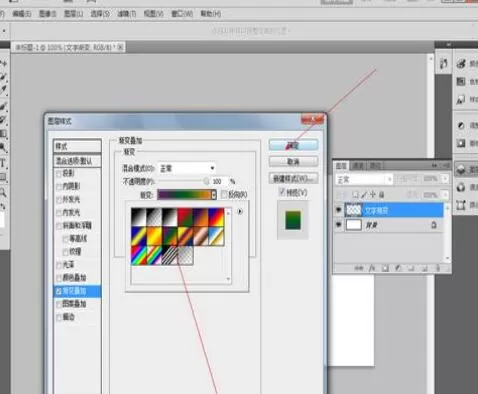Select the Type tool in the toolbox
478x394 pixels.
(3, 164)
